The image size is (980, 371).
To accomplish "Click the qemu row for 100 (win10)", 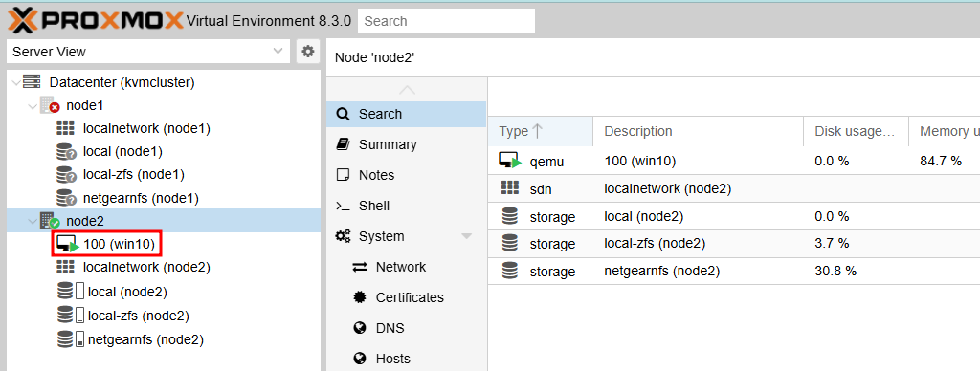I will 734,162.
